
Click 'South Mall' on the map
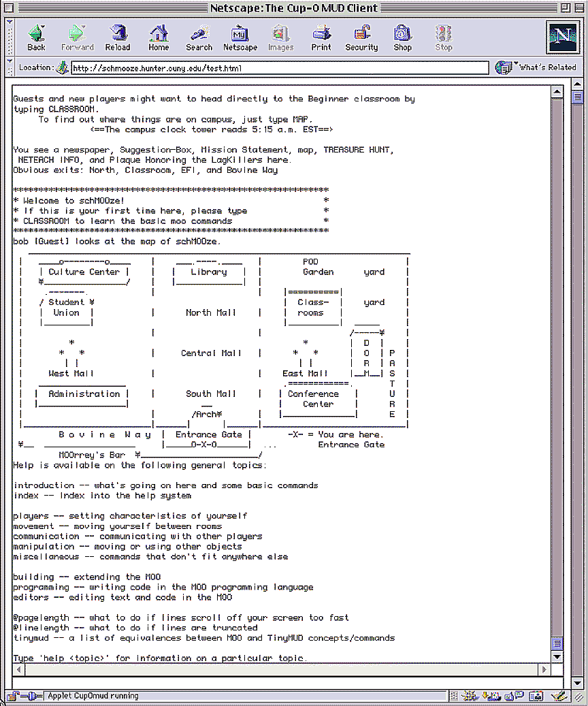[x=211, y=394]
